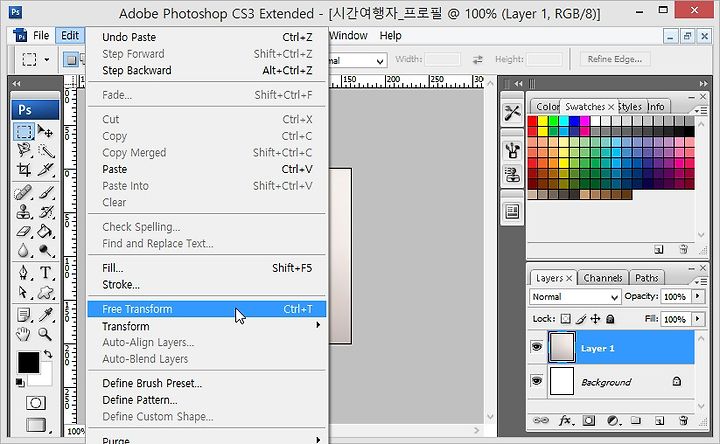Toggle New selection mode in options bar

coord(71,60)
